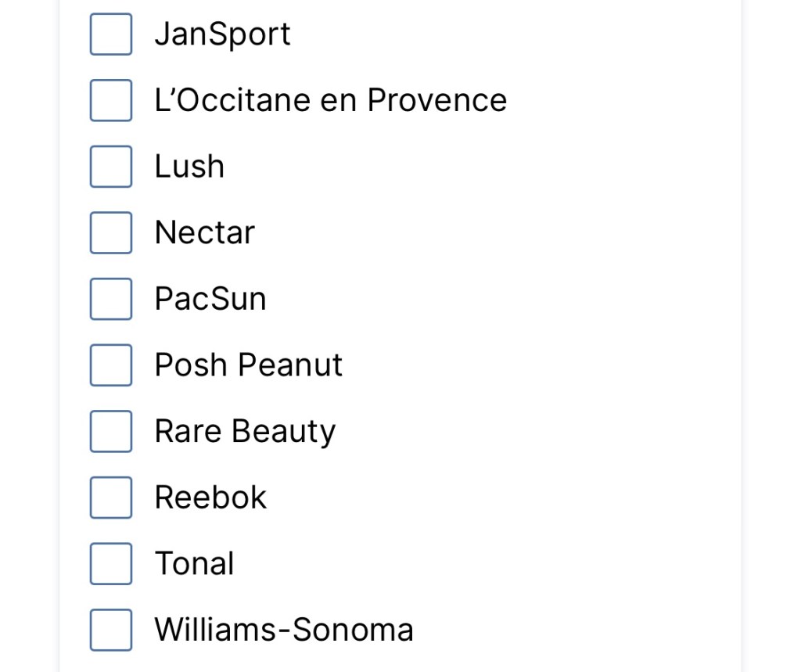Viewport: 801px width, 672px height.
Task: Click the JanSport brand label
Action: [x=222, y=34]
